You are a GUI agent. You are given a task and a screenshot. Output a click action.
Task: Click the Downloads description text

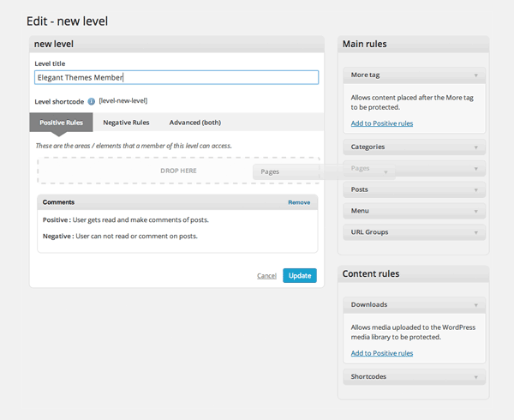413,332
